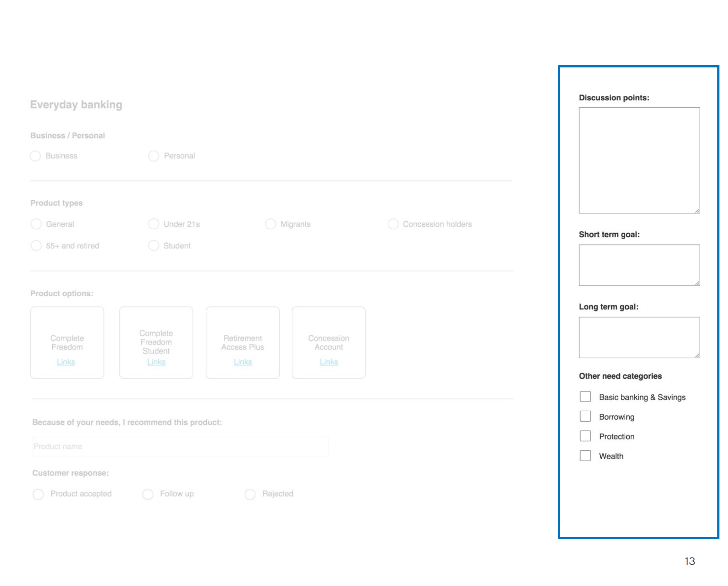The width and height of the screenshot is (728, 586).
Task: Pick the Migrants product type
Action: pyautogui.click(x=270, y=224)
